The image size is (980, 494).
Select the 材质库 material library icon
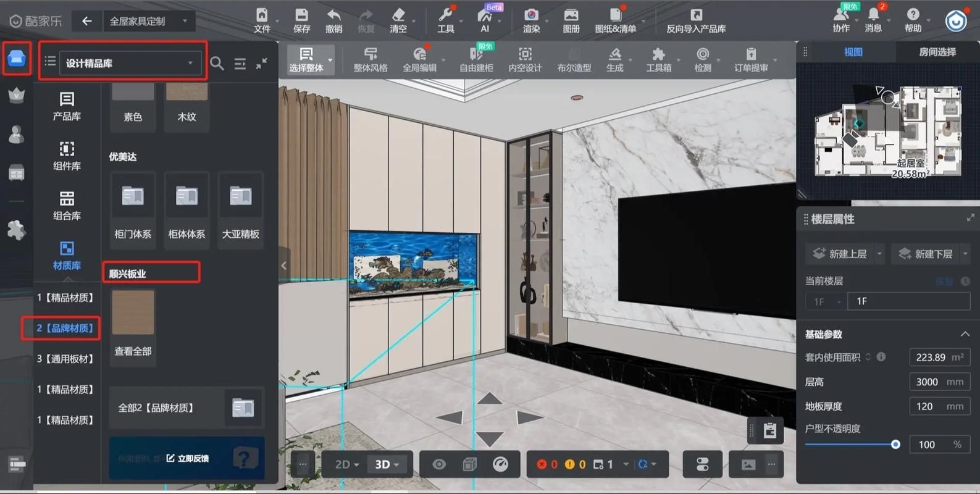(x=67, y=249)
